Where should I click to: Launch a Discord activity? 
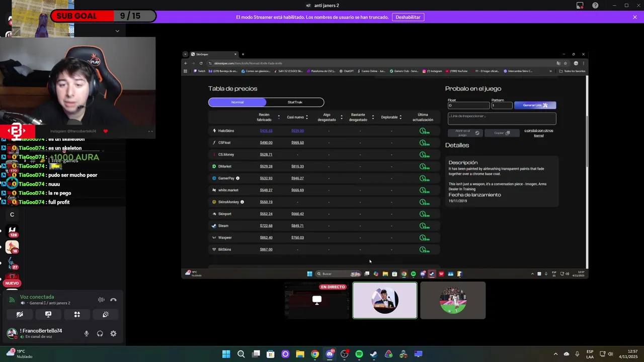[x=77, y=314]
